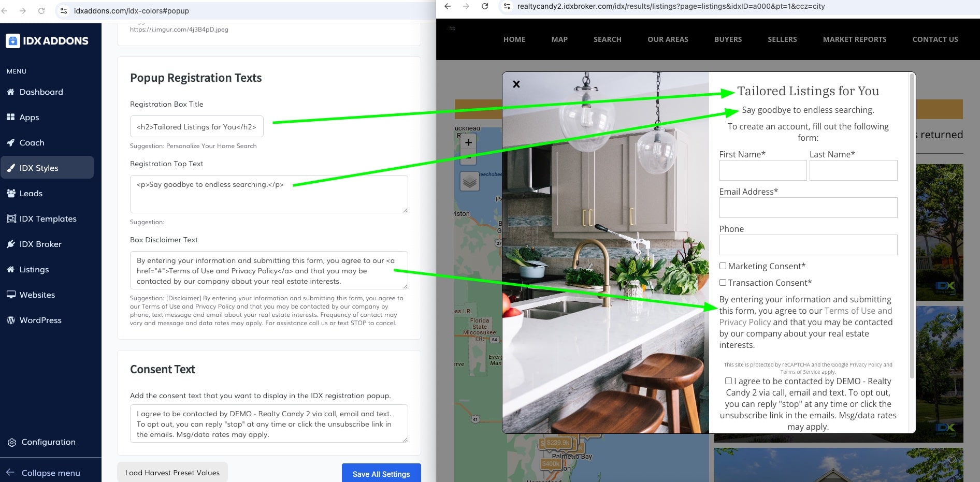Click the Apps grid icon in sidebar
This screenshot has width=980, height=482.
(x=10, y=117)
